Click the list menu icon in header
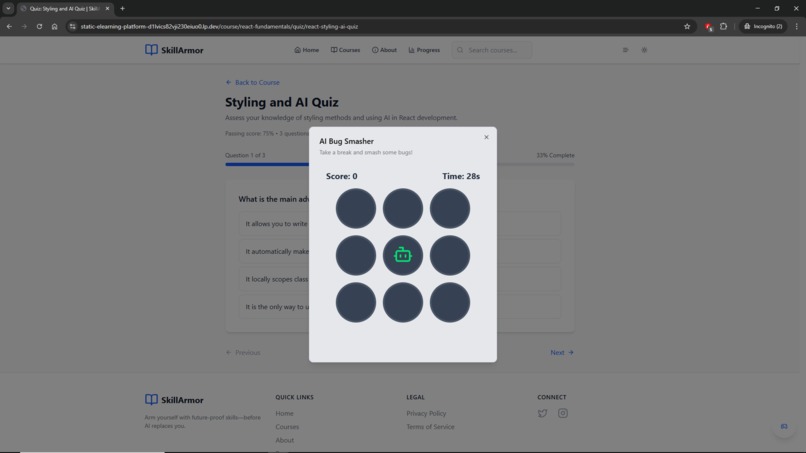The height and width of the screenshot is (453, 806). [626, 50]
